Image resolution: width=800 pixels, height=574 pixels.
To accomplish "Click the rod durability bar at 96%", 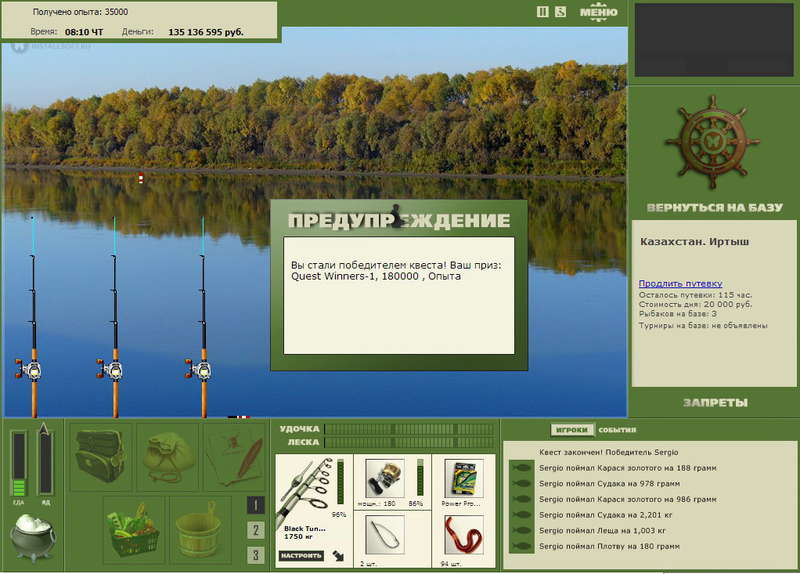I will tap(340, 482).
